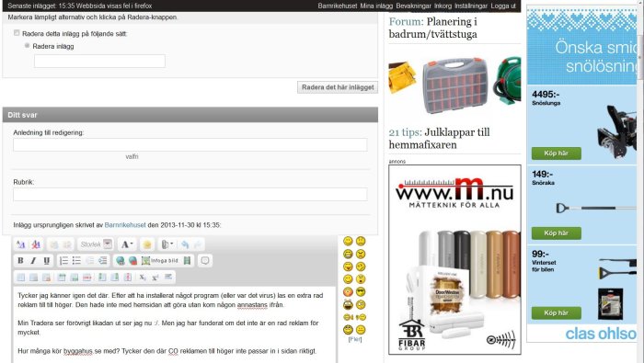Open the smiley picker in toolbar
The height and width of the screenshot is (363, 644).
coord(147,244)
